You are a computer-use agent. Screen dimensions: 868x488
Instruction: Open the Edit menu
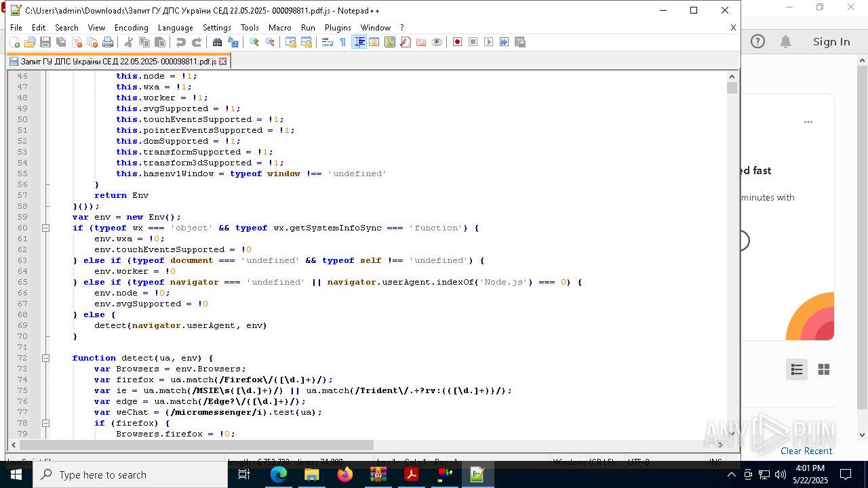[x=39, y=28]
